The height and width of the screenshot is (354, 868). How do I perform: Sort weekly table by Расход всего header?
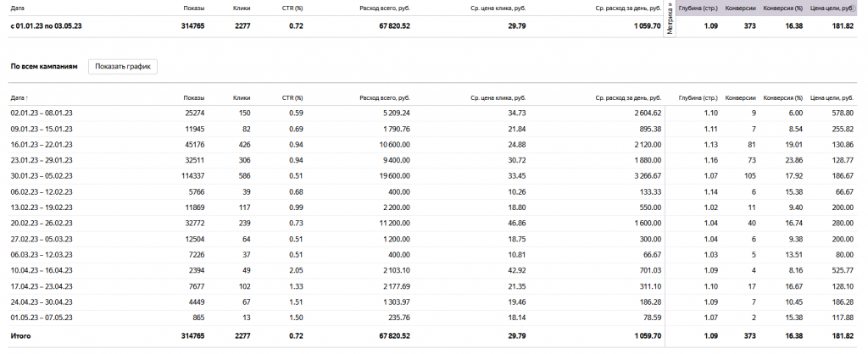[x=385, y=98]
